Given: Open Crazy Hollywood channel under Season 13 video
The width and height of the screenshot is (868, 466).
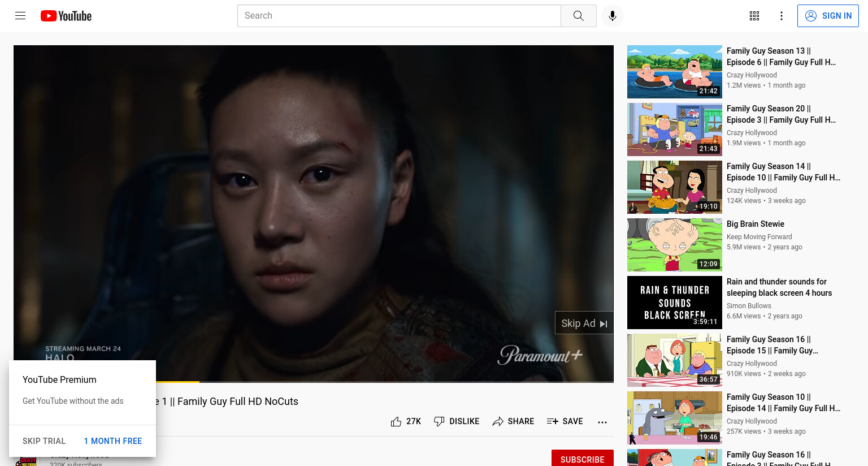Looking at the screenshot, I should point(752,75).
